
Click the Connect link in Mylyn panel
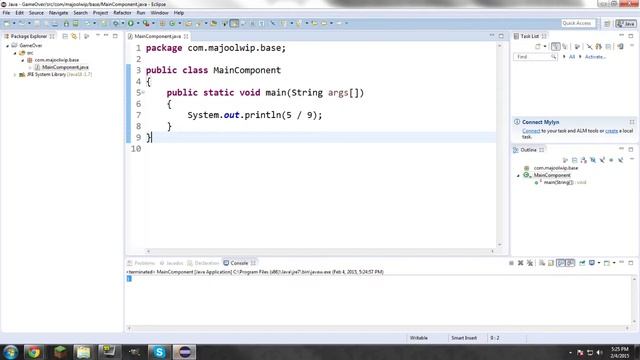click(x=531, y=131)
